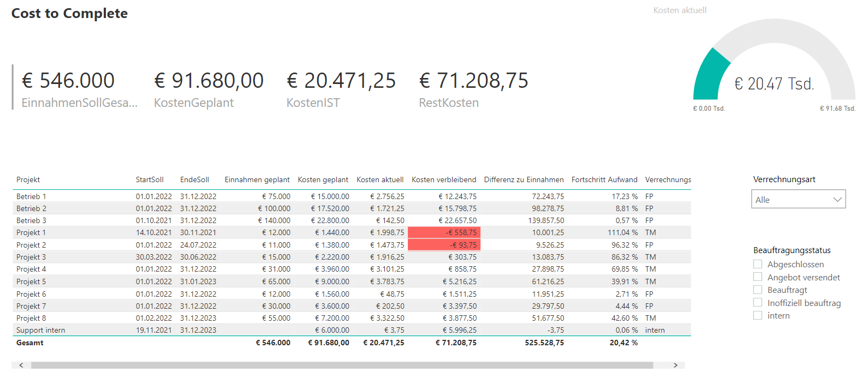Select the Projekt 1 row name
The image size is (868, 390).
[31, 232]
